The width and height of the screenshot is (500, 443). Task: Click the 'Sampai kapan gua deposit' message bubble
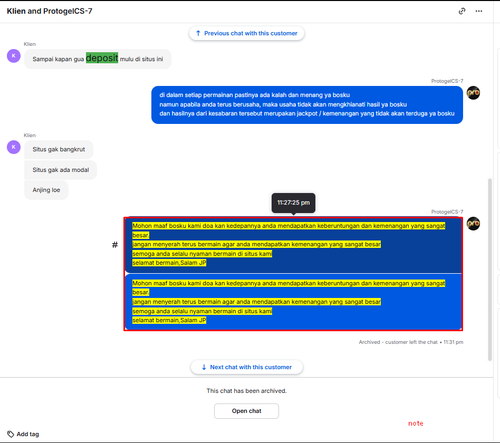click(98, 59)
